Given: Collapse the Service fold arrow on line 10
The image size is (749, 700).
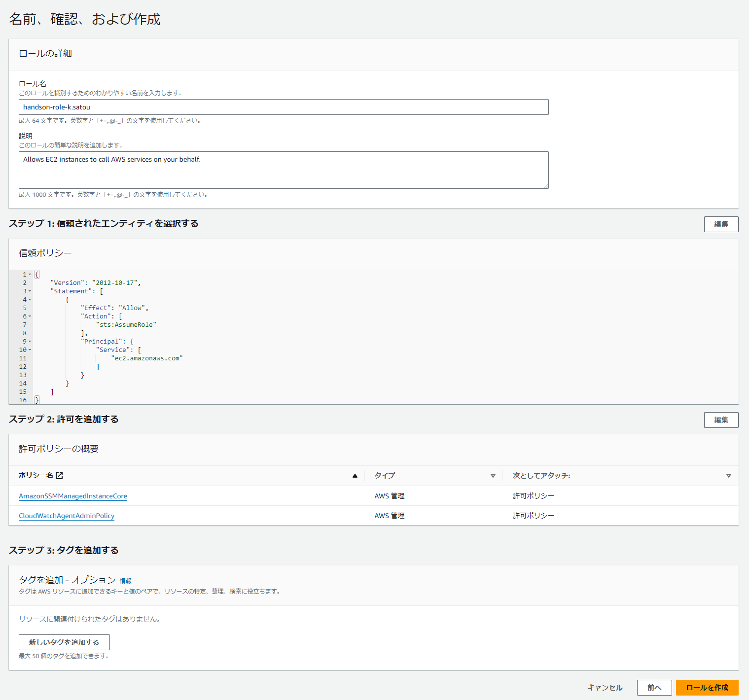Looking at the screenshot, I should tap(30, 350).
